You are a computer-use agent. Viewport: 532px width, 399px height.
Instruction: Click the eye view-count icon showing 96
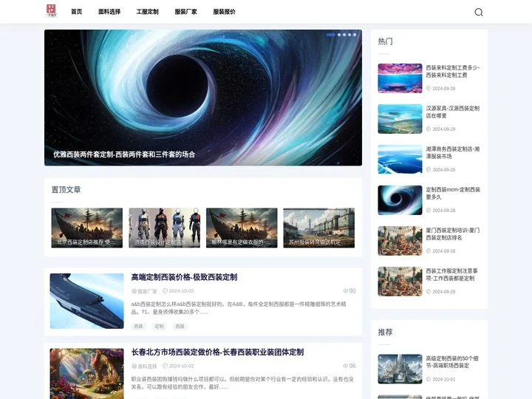(345, 366)
